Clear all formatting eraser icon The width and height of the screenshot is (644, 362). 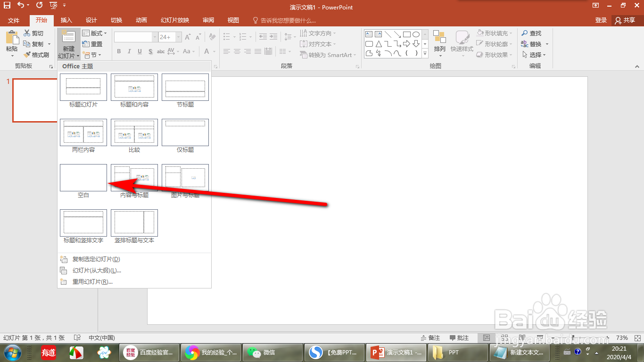pos(212,37)
